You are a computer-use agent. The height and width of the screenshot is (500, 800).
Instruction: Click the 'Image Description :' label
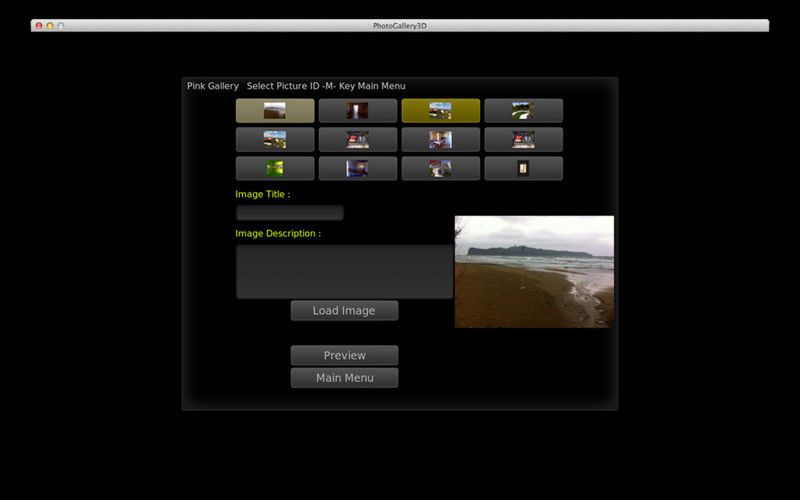point(278,234)
